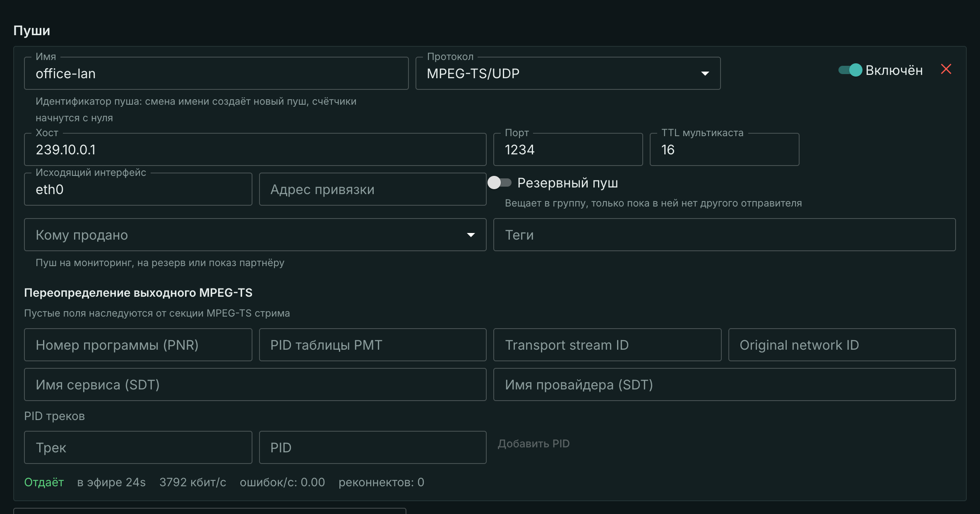Click the TTL мультикаста field
The width and height of the screenshot is (980, 514).
(x=724, y=149)
